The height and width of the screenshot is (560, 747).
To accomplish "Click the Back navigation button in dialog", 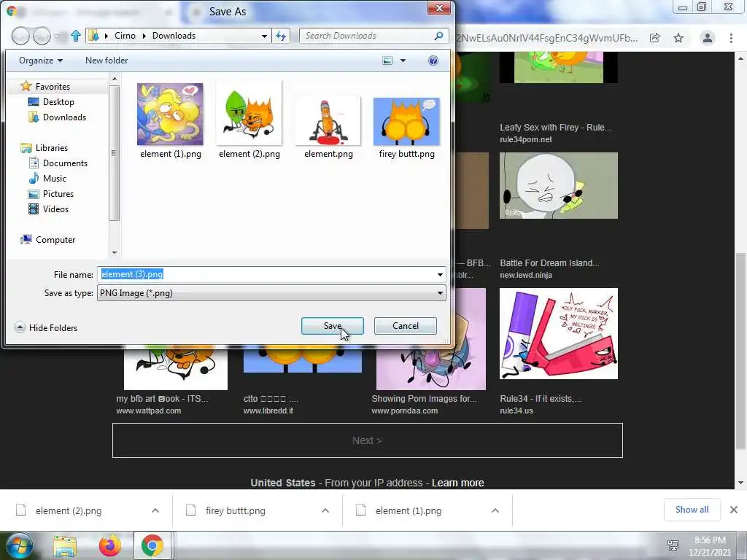I will pyautogui.click(x=20, y=36).
